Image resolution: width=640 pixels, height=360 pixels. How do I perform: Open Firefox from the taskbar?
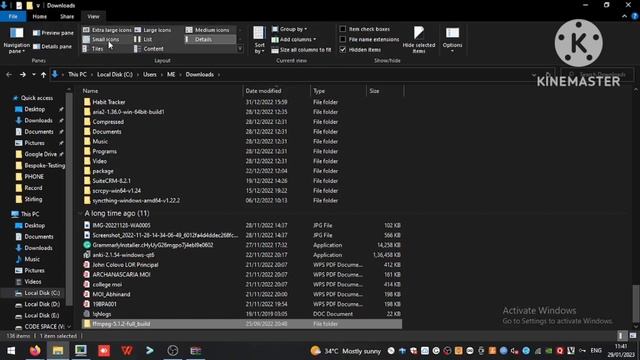pos(35,351)
